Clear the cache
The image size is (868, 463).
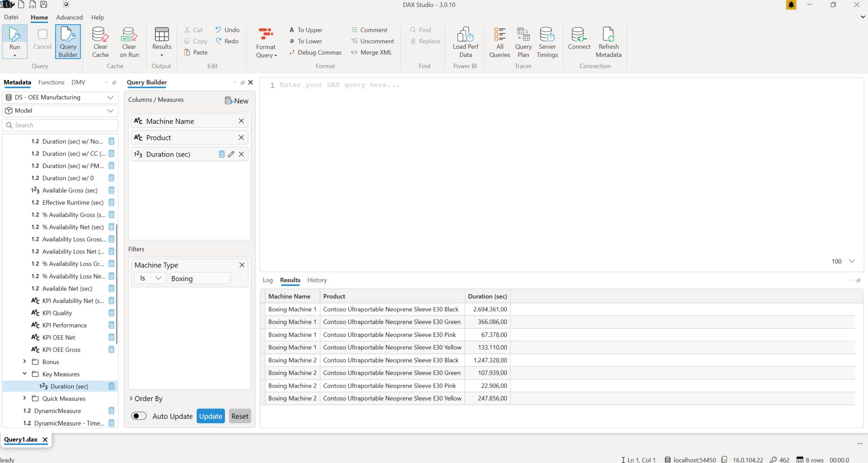pos(100,42)
